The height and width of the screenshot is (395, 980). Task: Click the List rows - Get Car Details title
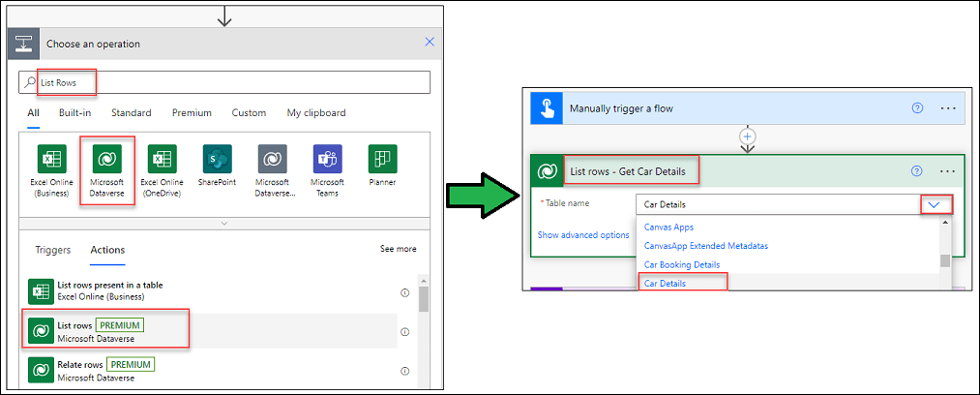(x=628, y=171)
